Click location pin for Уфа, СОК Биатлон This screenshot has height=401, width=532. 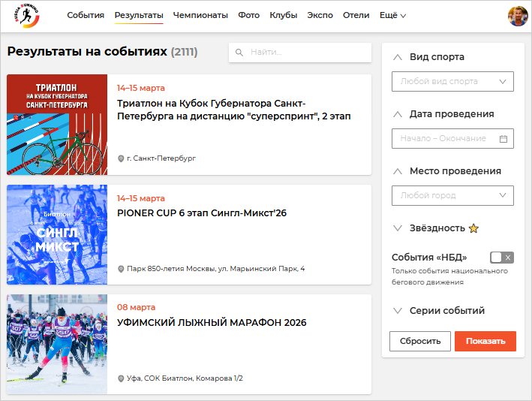pos(121,378)
